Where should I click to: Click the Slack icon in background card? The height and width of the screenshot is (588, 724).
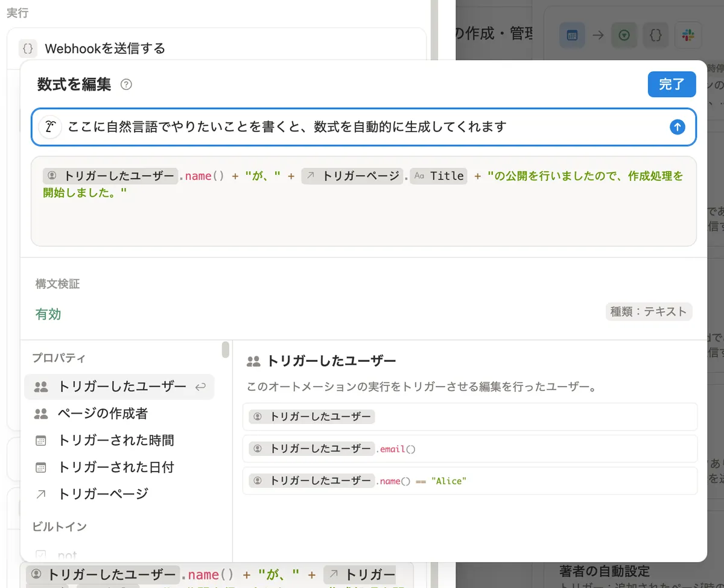point(687,36)
